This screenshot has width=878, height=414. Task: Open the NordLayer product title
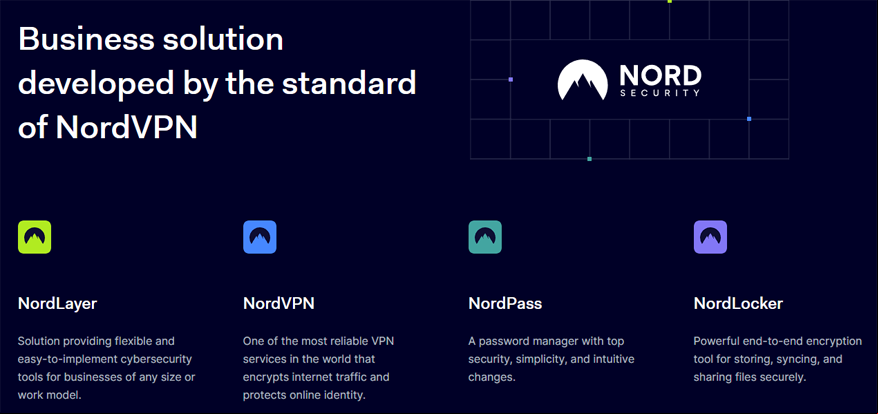58,304
